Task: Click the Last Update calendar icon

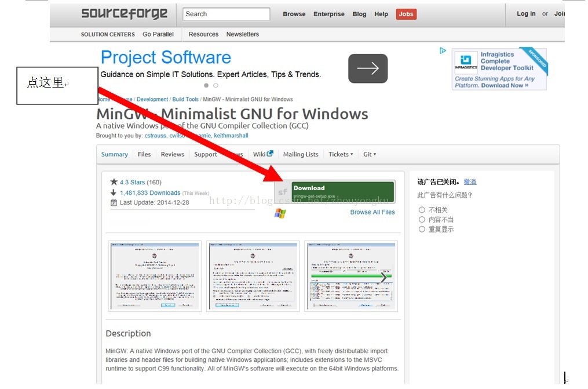Action: pyautogui.click(x=114, y=202)
